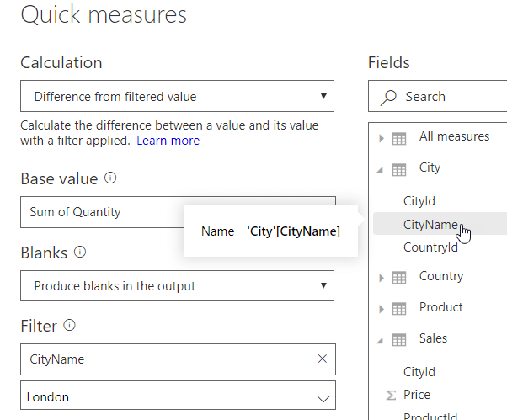Collapse the City table node
This screenshot has height=420, width=507.
381,169
